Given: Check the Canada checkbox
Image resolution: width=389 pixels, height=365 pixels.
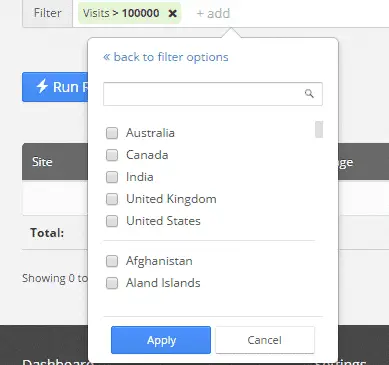Looking at the screenshot, I should click(112, 155).
